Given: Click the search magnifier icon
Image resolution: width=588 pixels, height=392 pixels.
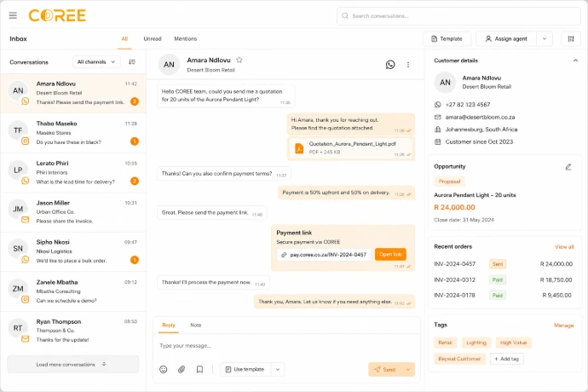Looking at the screenshot, I should point(345,15).
